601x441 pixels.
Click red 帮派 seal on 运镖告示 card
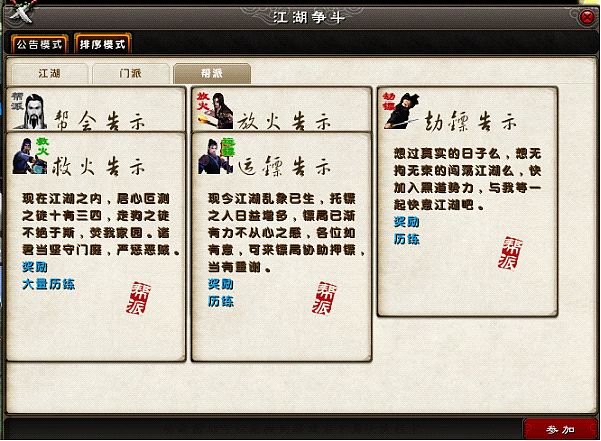click(x=324, y=298)
